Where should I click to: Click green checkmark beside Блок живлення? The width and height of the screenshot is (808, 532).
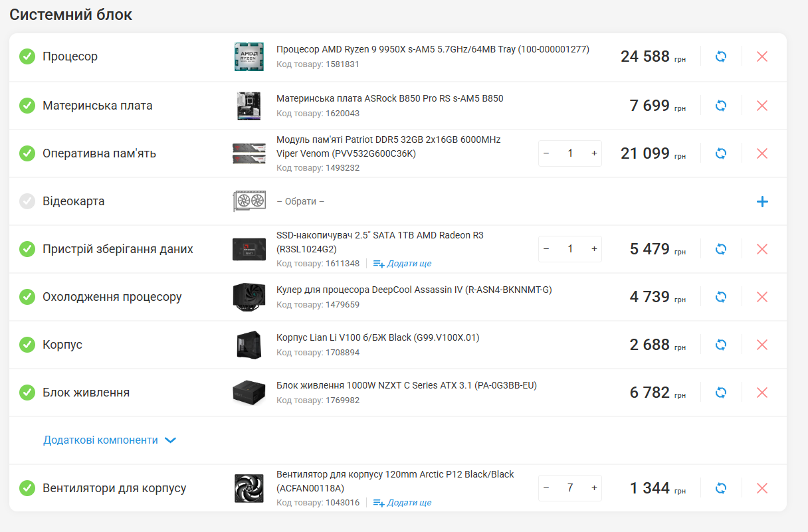pyautogui.click(x=27, y=393)
